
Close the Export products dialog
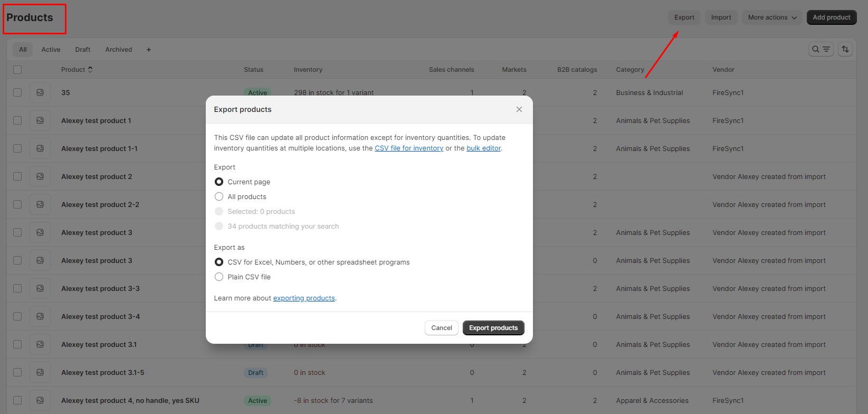tap(519, 109)
